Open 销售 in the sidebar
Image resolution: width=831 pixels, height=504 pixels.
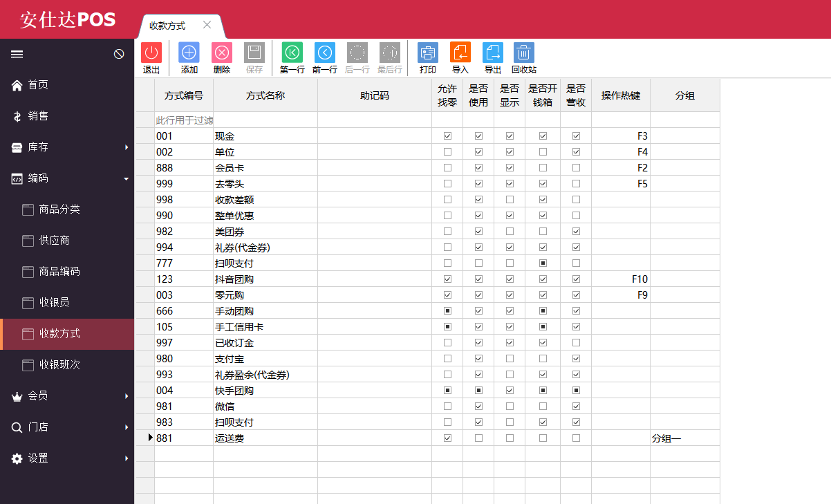point(67,116)
